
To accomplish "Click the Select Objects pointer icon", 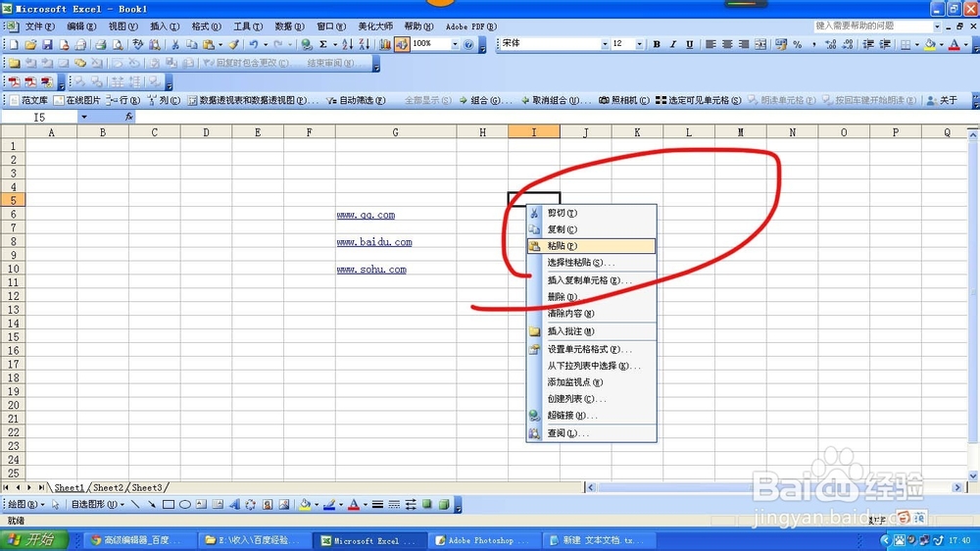I will 56,505.
